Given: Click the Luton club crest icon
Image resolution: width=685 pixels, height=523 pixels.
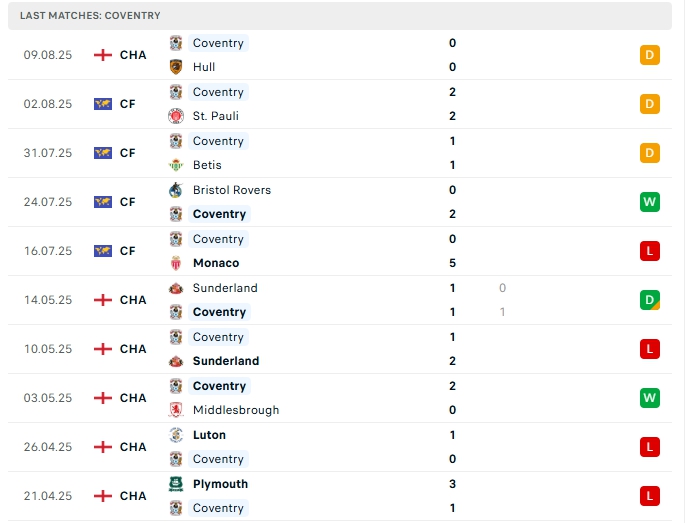Looking at the screenshot, I should [x=176, y=435].
